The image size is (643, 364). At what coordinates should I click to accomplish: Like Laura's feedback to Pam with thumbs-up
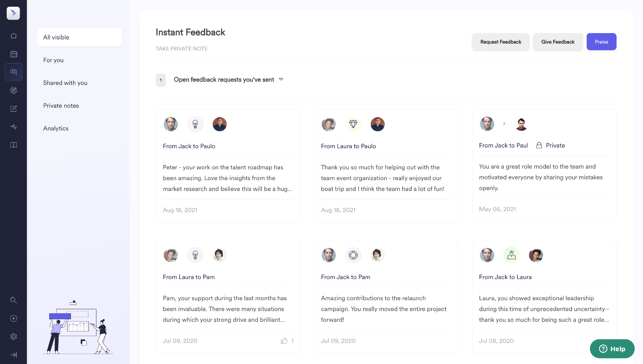point(284,341)
